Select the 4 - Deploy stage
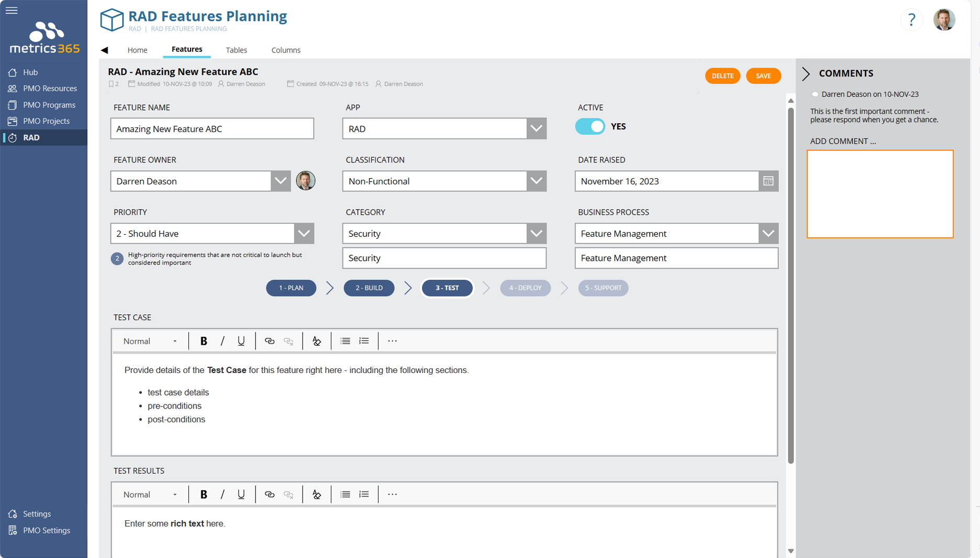The height and width of the screenshot is (558, 980). click(525, 288)
